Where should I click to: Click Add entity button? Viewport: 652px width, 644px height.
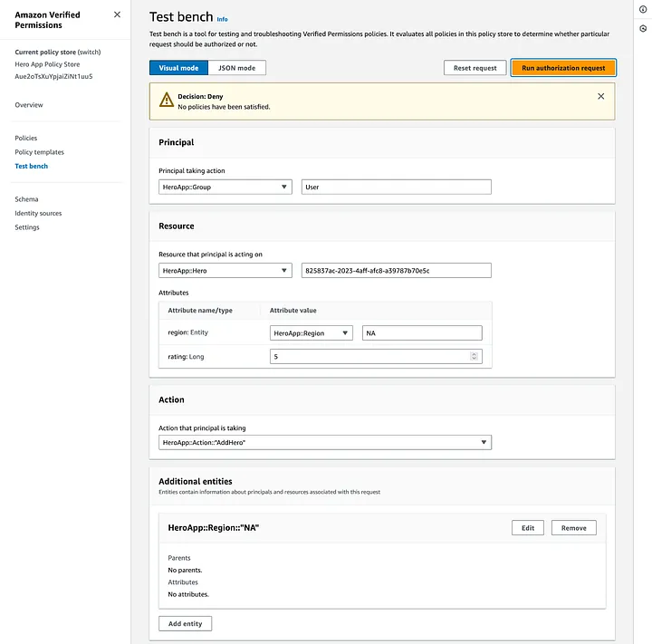pos(185,623)
